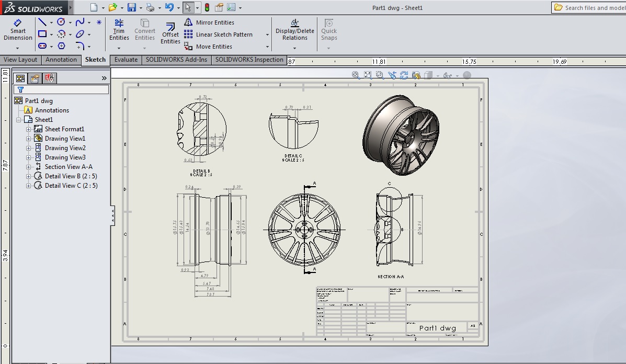This screenshot has width=626, height=364.
Task: Switch to the Annotation tab
Action: point(61,60)
